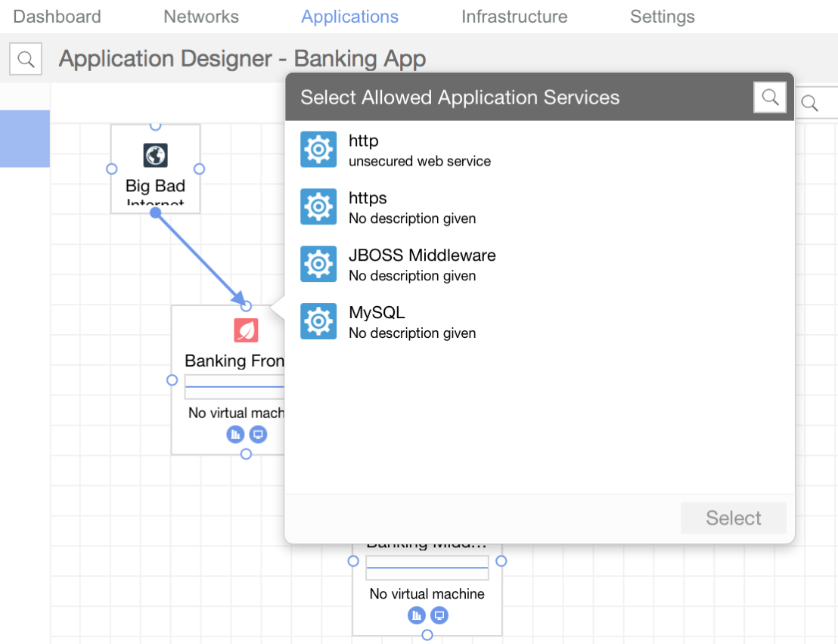
Task: Click the search icon beside Application Designer title
Action: pyautogui.click(x=26, y=59)
